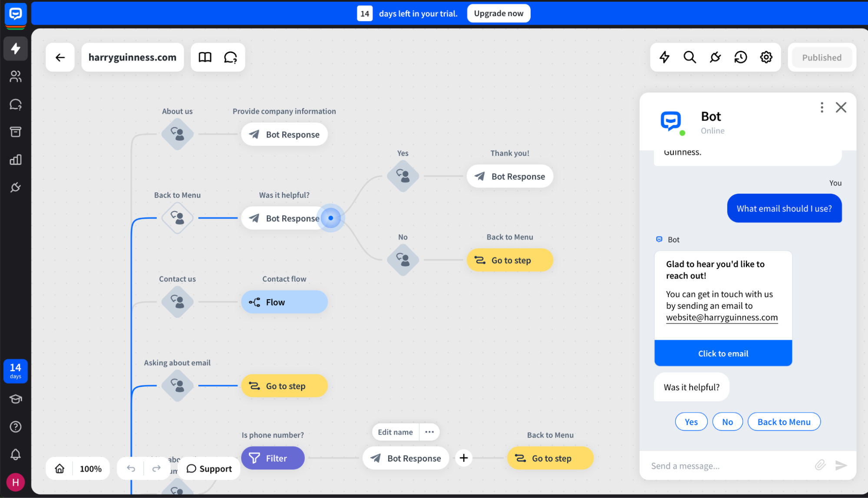Open the three-dot menu in chat widget
The width and height of the screenshot is (868, 498).
pyautogui.click(x=821, y=107)
